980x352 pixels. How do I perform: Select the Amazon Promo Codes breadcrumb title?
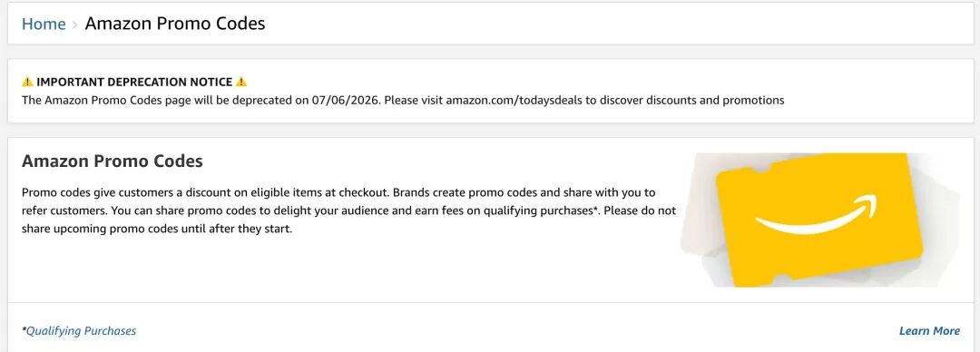[x=175, y=24]
